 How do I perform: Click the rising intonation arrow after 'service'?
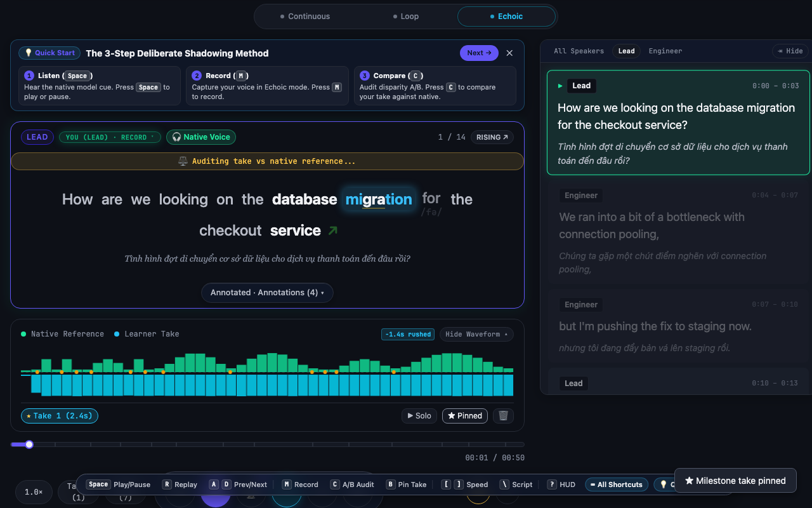(x=332, y=231)
